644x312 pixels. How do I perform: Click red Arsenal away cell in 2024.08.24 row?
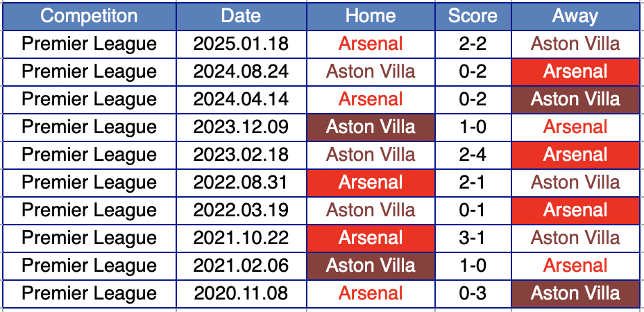point(575,71)
